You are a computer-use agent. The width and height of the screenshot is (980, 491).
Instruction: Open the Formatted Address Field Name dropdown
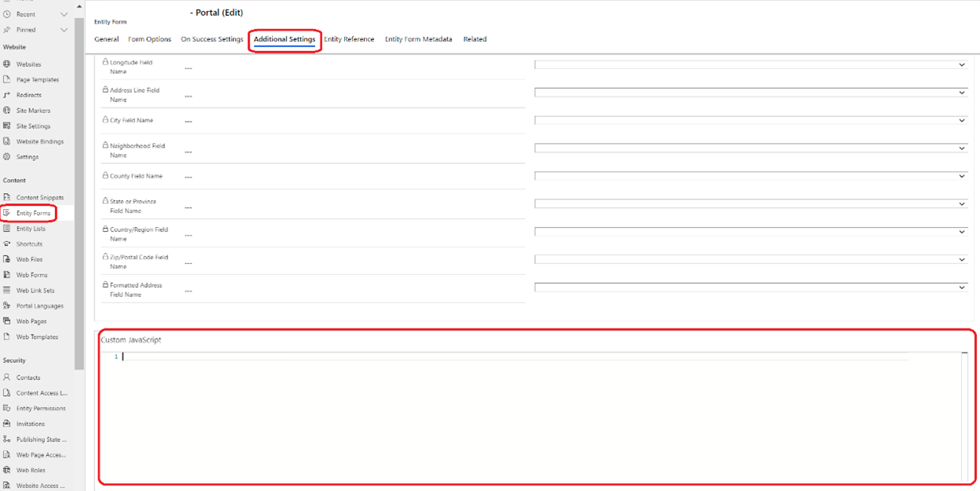(x=751, y=288)
